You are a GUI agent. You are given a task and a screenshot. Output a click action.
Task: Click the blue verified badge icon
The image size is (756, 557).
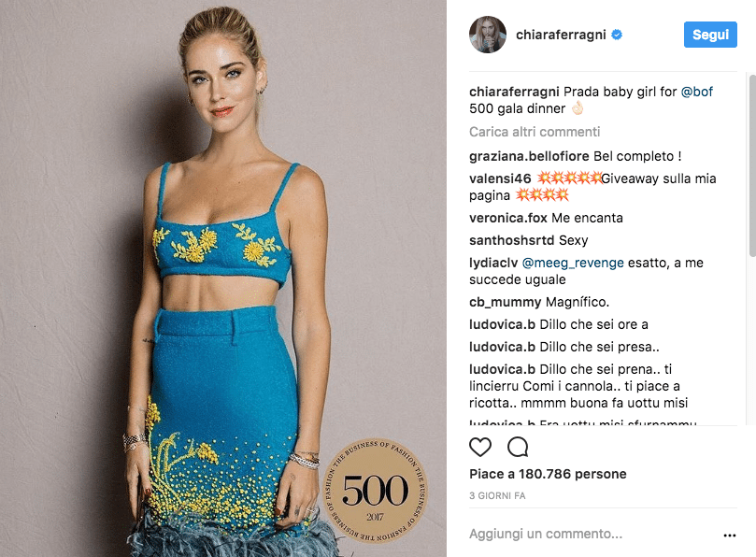(617, 35)
